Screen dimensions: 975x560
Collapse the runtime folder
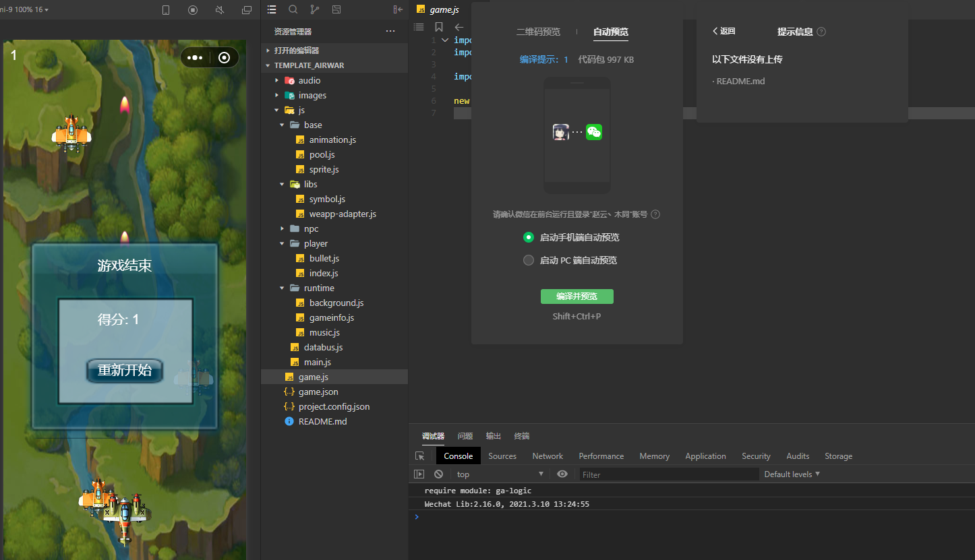282,288
